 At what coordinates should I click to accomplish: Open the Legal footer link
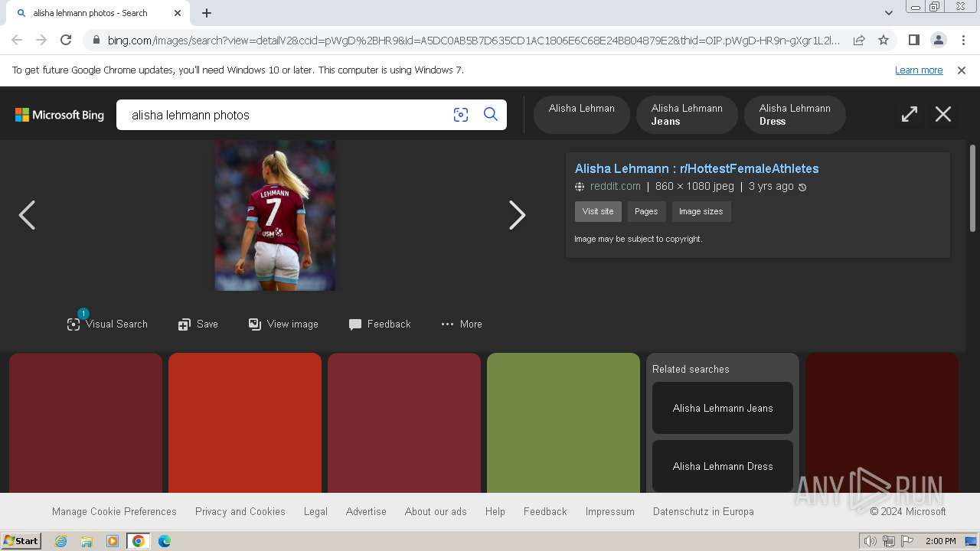pyautogui.click(x=315, y=511)
